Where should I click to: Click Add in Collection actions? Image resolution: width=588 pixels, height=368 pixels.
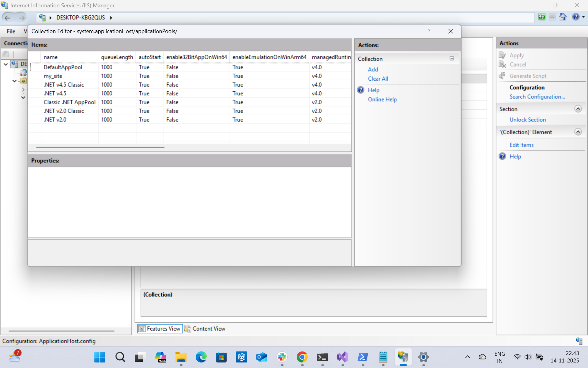(373, 70)
